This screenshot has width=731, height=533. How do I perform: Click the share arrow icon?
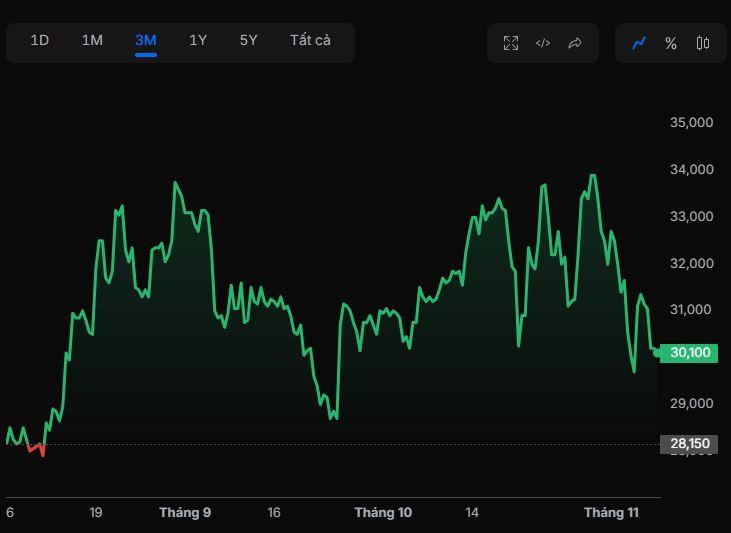(x=575, y=43)
